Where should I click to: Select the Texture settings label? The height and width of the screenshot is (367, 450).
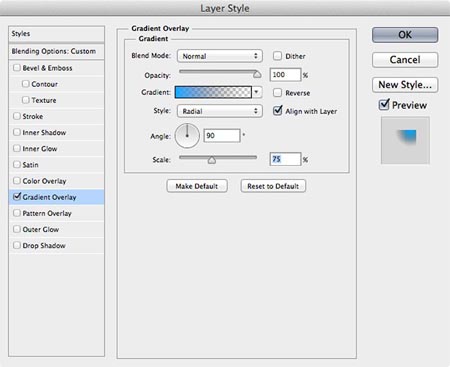point(44,100)
